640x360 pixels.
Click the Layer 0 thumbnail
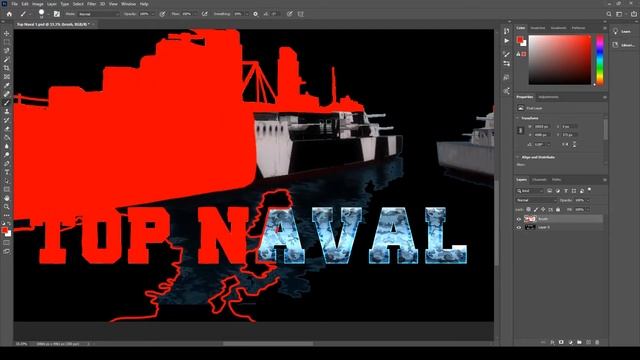click(x=530, y=227)
